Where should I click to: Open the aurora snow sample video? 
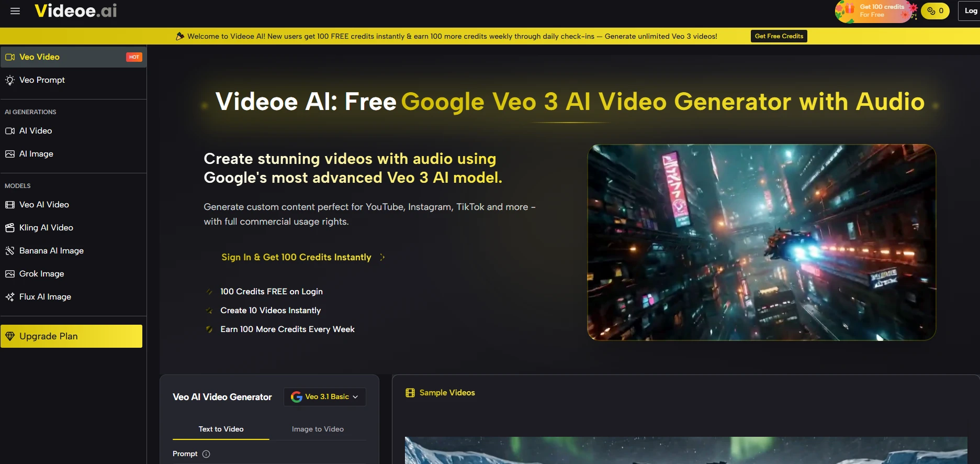pyautogui.click(x=686, y=450)
